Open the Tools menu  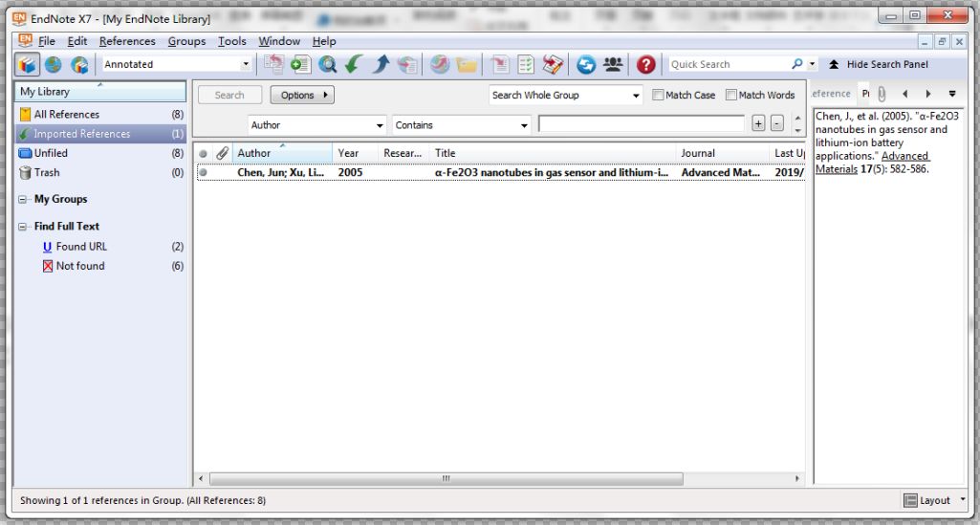coord(232,41)
